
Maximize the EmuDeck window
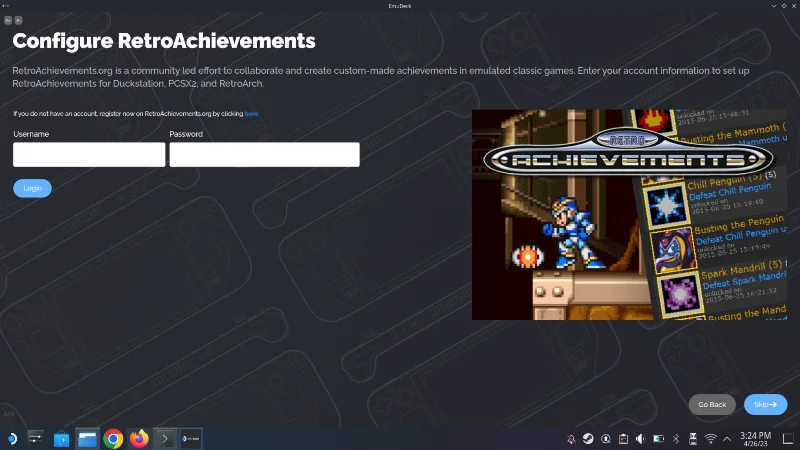tap(784, 6)
